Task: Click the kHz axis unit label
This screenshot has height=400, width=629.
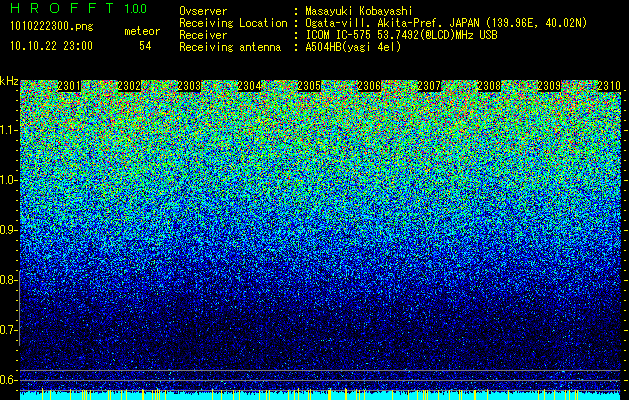Action: (9, 81)
